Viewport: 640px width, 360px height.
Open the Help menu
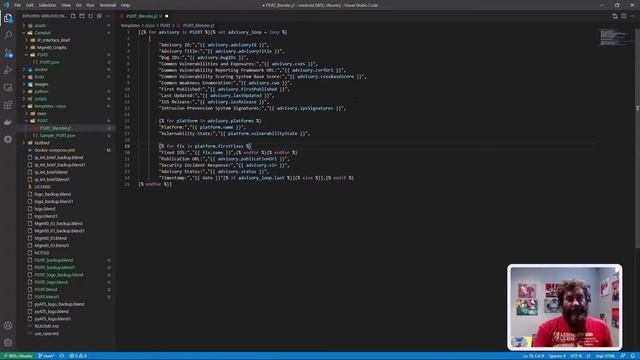point(125,5)
